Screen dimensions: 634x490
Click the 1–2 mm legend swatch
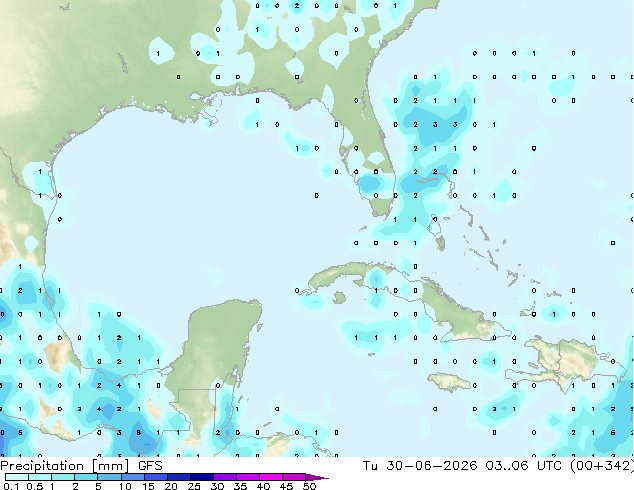[63, 477]
